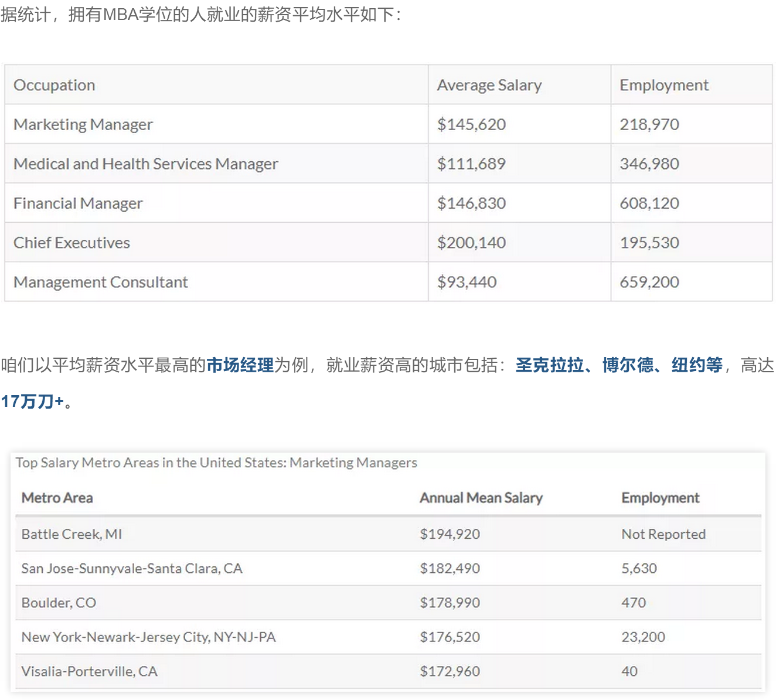The width and height of the screenshot is (783, 700).
Task: Click the Occupation column header
Action: tap(55, 85)
